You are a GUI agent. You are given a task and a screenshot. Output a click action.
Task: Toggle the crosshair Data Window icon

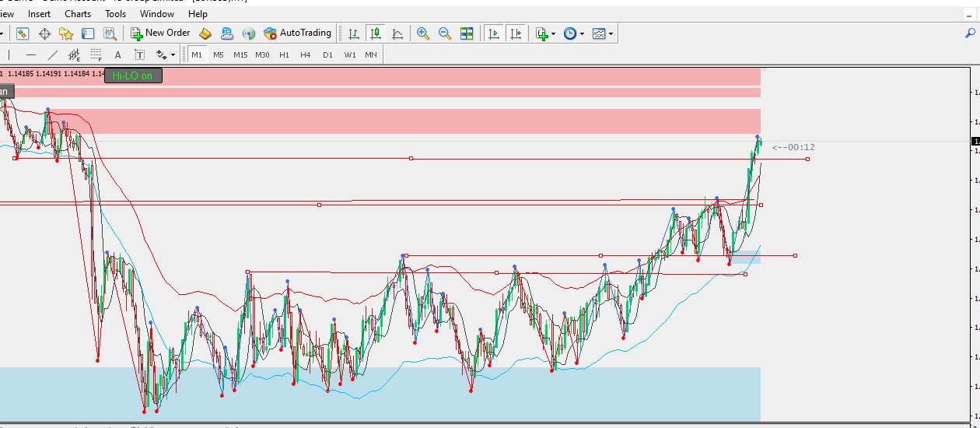(44, 33)
